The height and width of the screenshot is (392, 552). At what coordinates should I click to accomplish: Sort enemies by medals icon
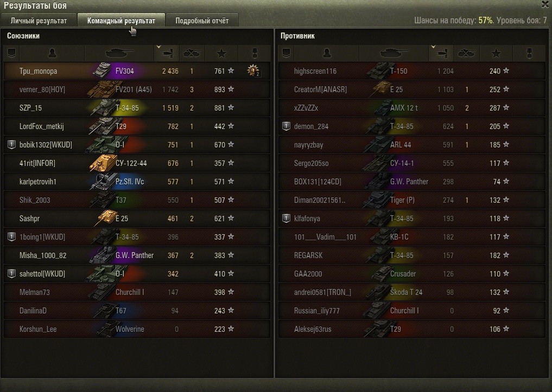coord(529,54)
